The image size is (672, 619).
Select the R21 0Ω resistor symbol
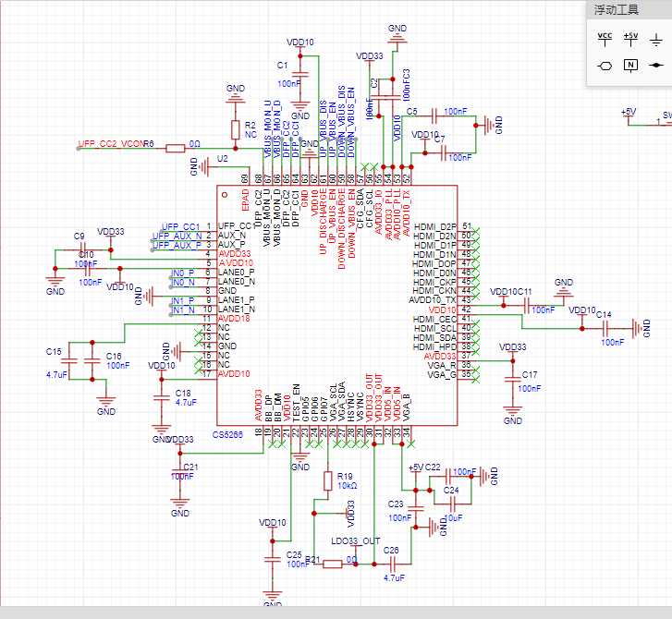[x=332, y=564]
